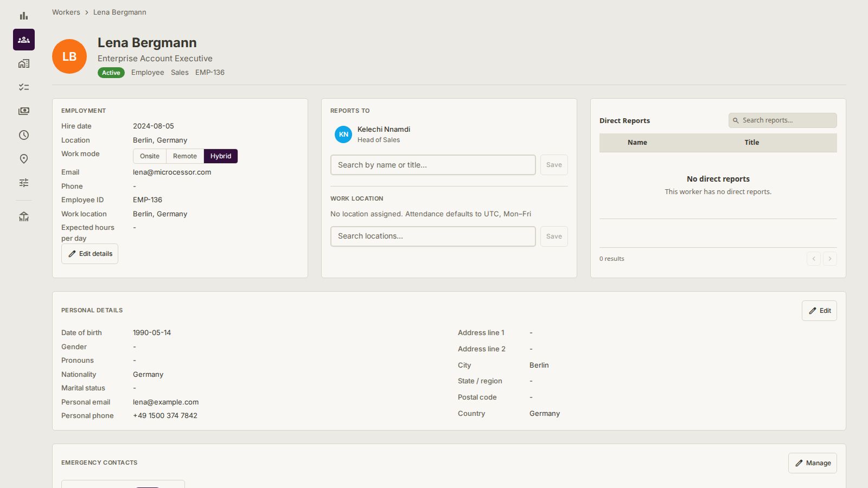Click the hire date 2024-08-05
Viewport: 868px width, 488px height.
coord(154,126)
